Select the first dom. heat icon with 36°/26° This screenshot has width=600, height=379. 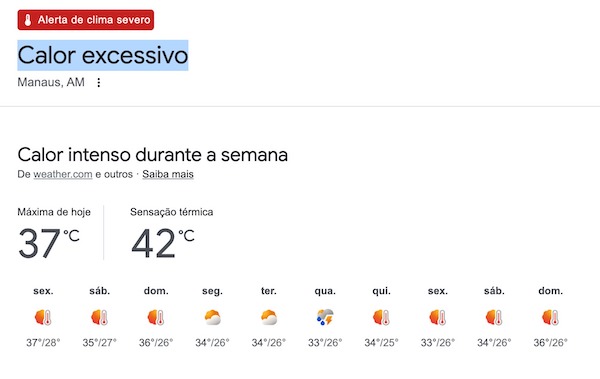(x=156, y=317)
